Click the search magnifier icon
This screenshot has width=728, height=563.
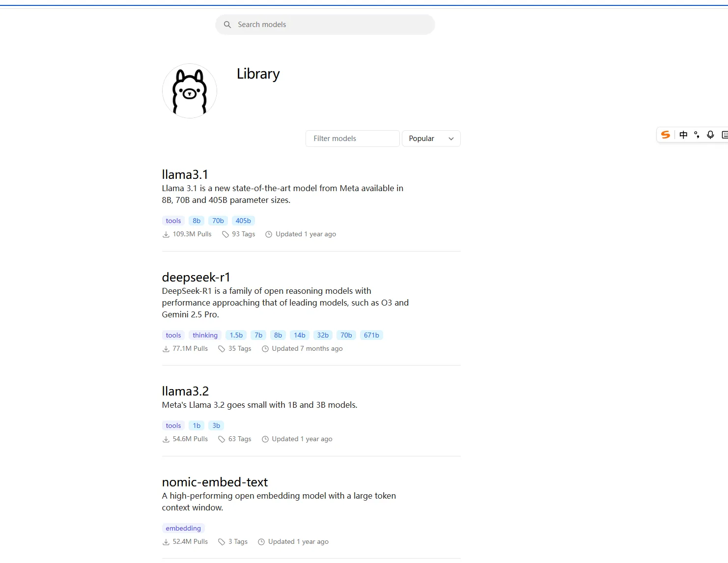[x=227, y=25]
